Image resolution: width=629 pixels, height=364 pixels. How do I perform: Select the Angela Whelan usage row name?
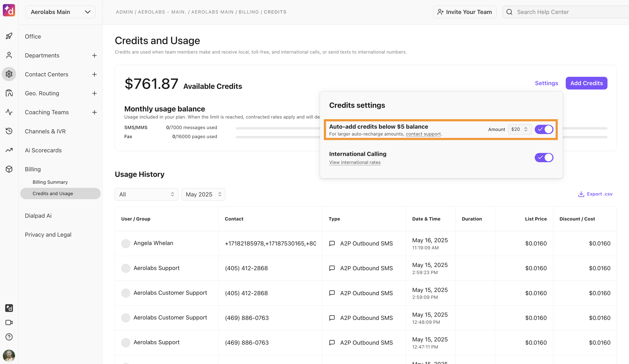pos(153,243)
